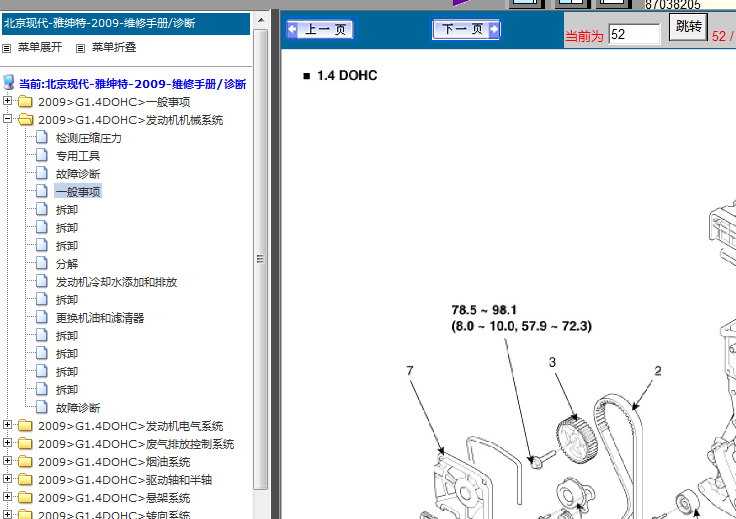Image resolution: width=736 pixels, height=519 pixels.
Task: Select 2009>G1.4DOHC>烟油系统 folder label
Action: [x=114, y=462]
